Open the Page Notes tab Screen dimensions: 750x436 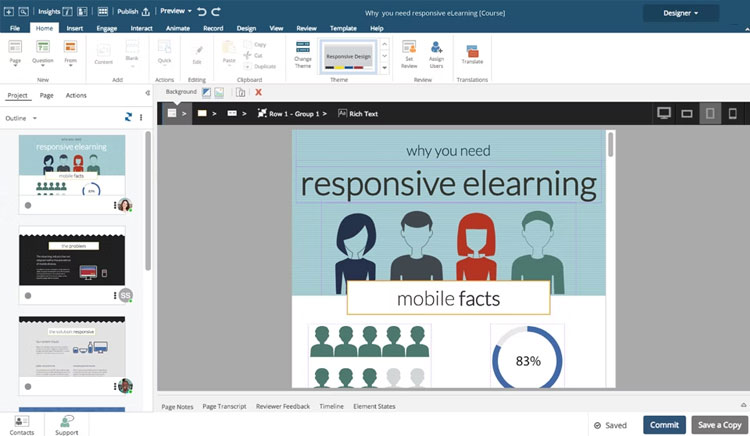(177, 406)
